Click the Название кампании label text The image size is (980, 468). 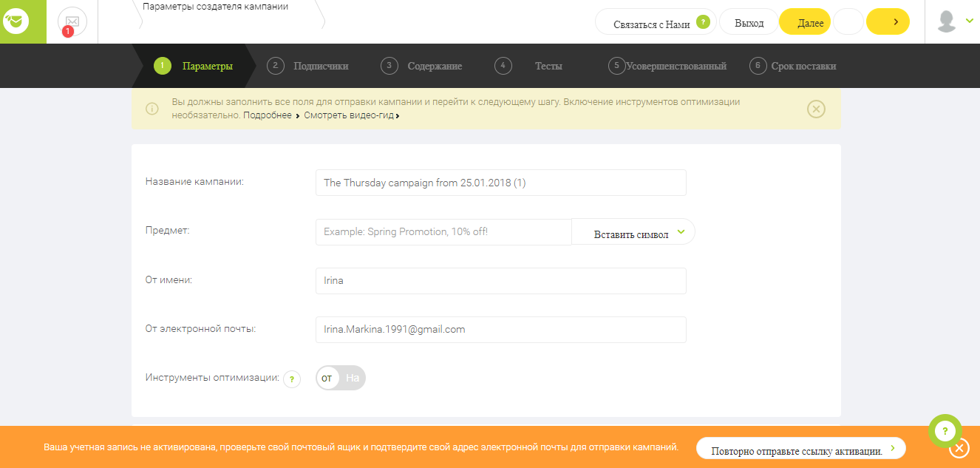click(x=194, y=181)
